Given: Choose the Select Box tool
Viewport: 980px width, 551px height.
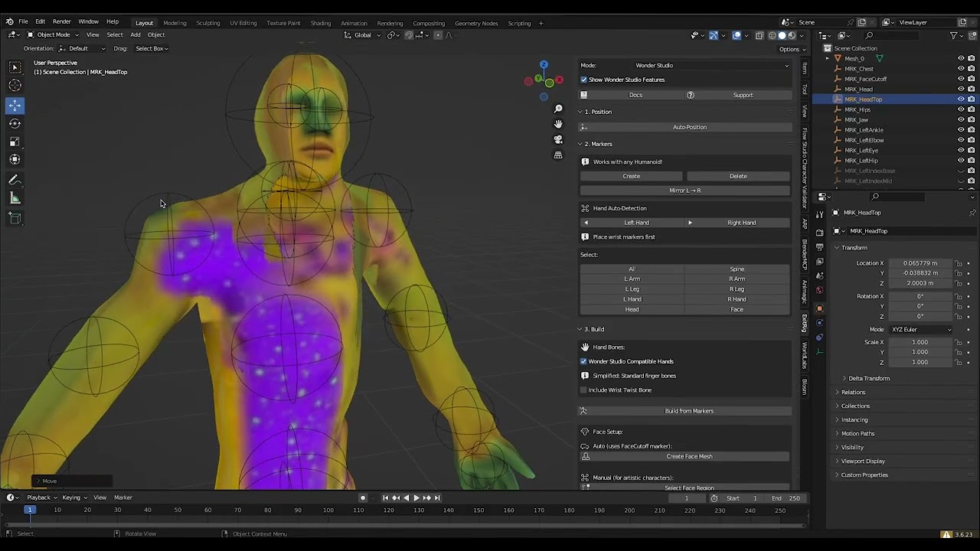Looking at the screenshot, I should 15,67.
